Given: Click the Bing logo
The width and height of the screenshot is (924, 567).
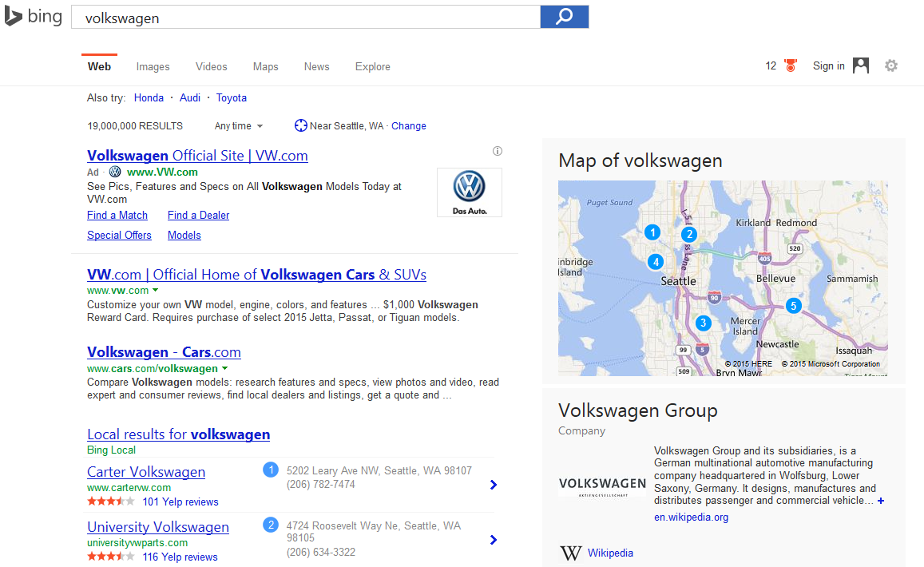Looking at the screenshot, I should click(34, 17).
